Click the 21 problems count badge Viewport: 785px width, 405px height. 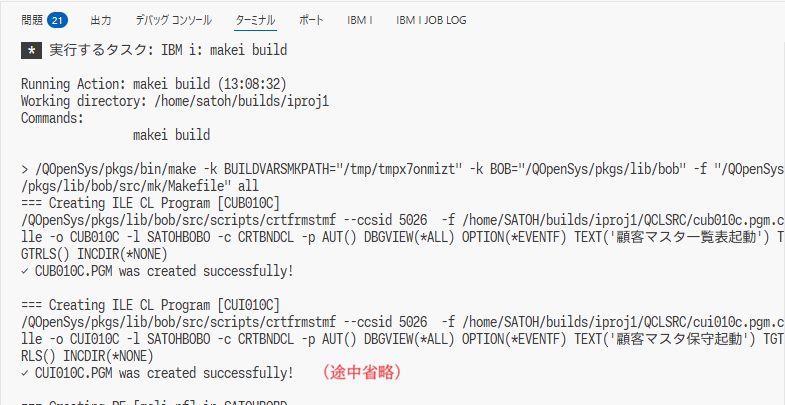pos(57,19)
